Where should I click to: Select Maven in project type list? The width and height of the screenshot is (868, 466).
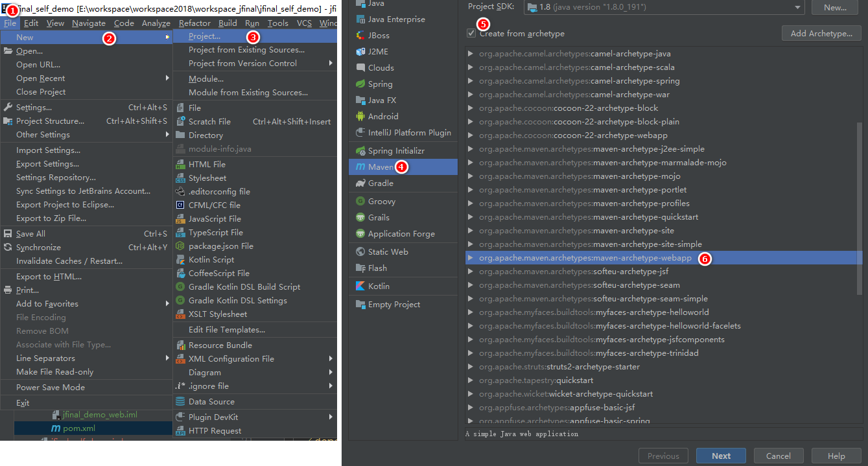pos(403,167)
